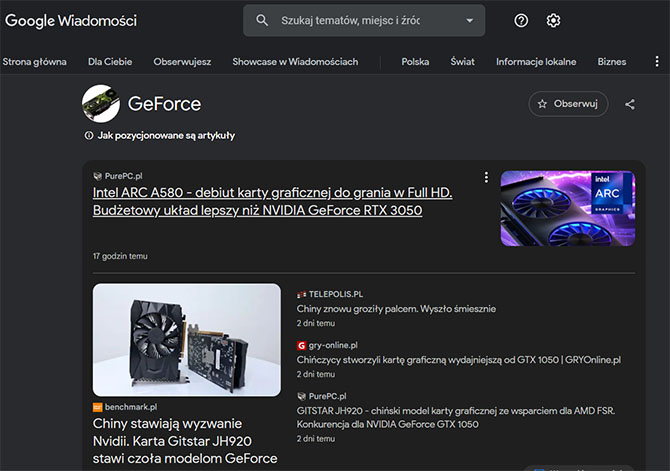
Task: Open the three-dot menu for Intel ARC article
Action: [486, 177]
